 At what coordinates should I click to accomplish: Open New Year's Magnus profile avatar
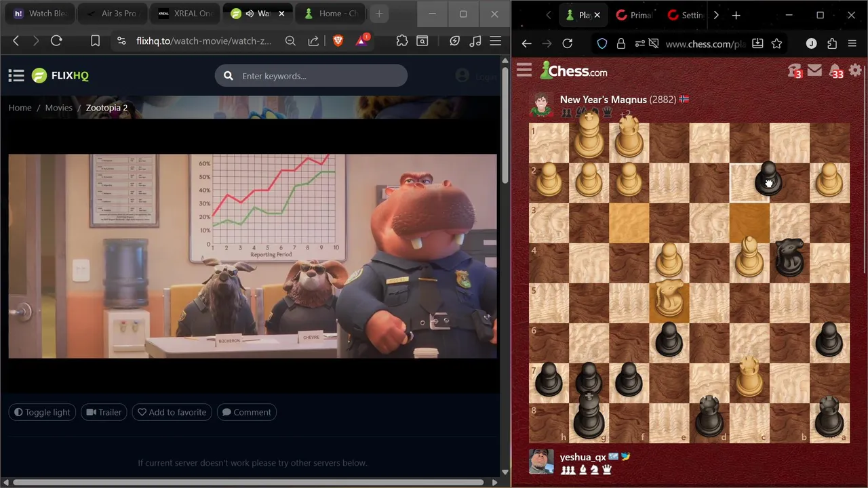pyautogui.click(x=541, y=106)
